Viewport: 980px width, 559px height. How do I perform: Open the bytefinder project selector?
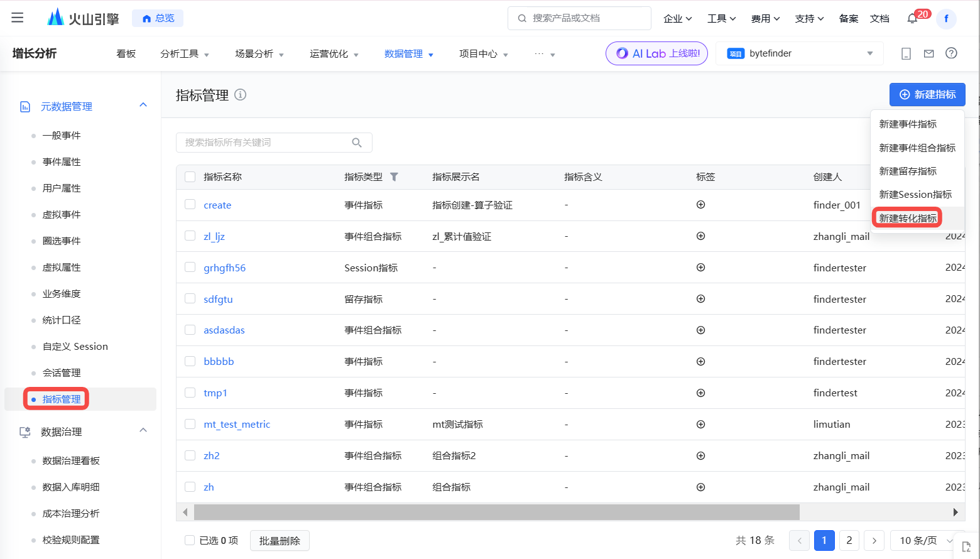point(800,53)
